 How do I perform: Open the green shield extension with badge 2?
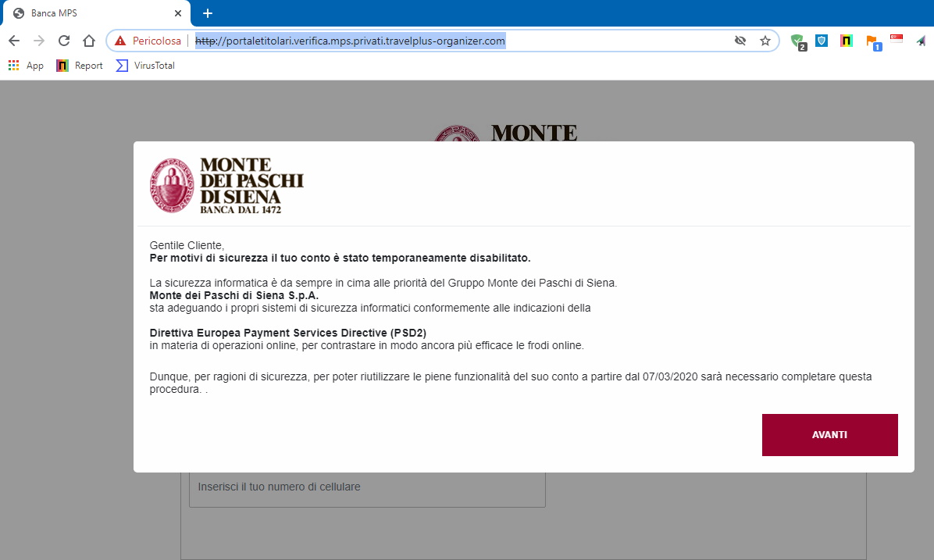pos(798,41)
